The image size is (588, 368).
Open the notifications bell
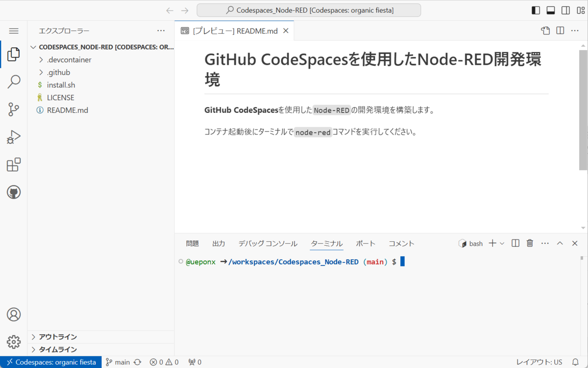(x=576, y=362)
